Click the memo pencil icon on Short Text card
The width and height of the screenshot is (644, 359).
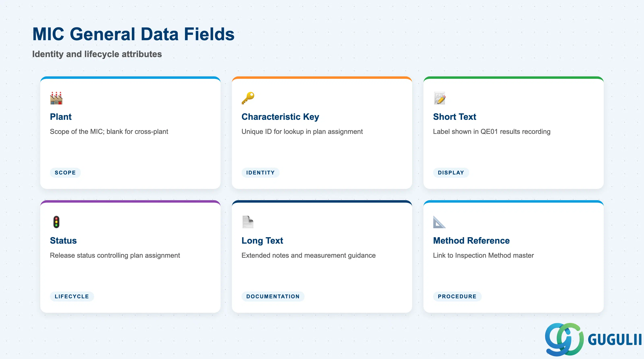click(x=440, y=98)
